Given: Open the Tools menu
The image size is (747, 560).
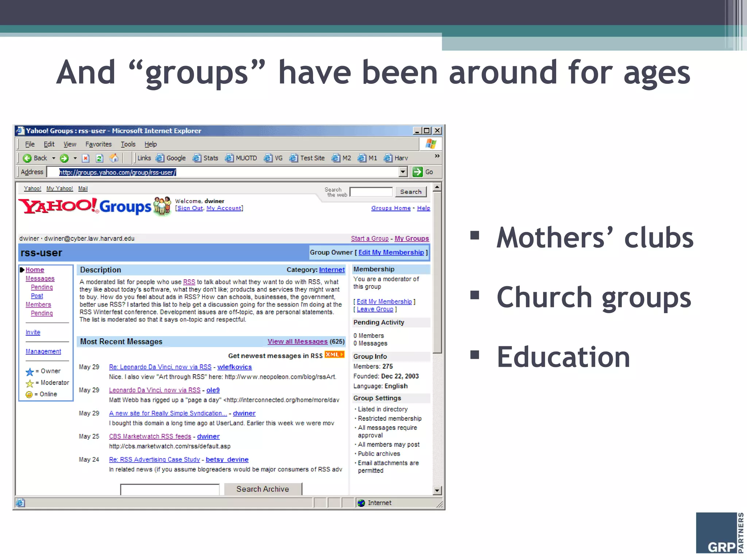Looking at the screenshot, I should [x=128, y=144].
